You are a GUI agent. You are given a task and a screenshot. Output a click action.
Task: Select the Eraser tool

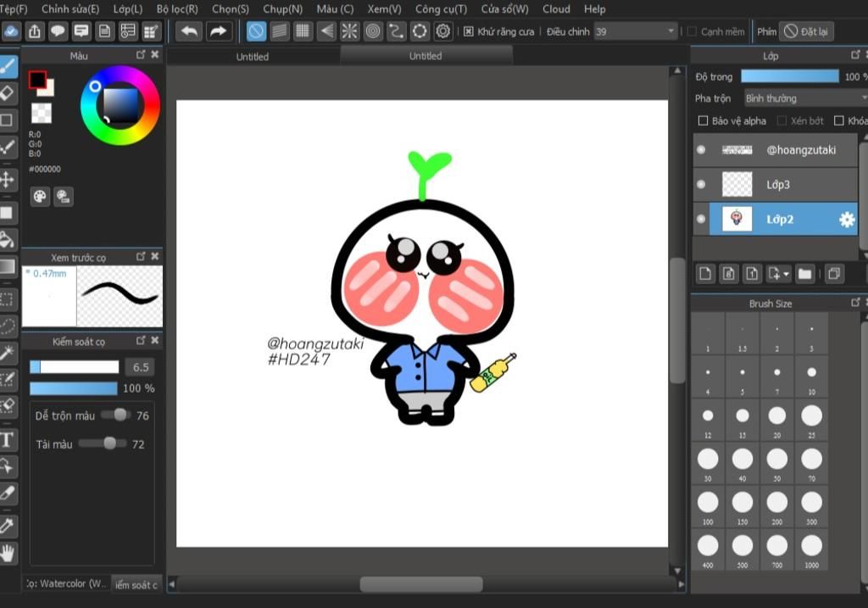pos(8,93)
